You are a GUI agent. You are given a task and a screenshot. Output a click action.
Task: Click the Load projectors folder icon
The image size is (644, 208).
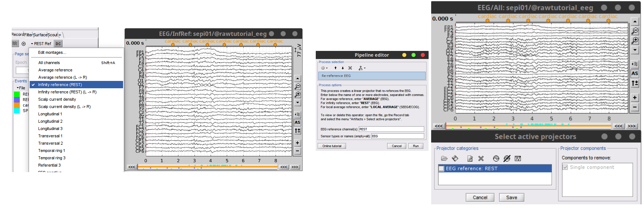coord(444,159)
